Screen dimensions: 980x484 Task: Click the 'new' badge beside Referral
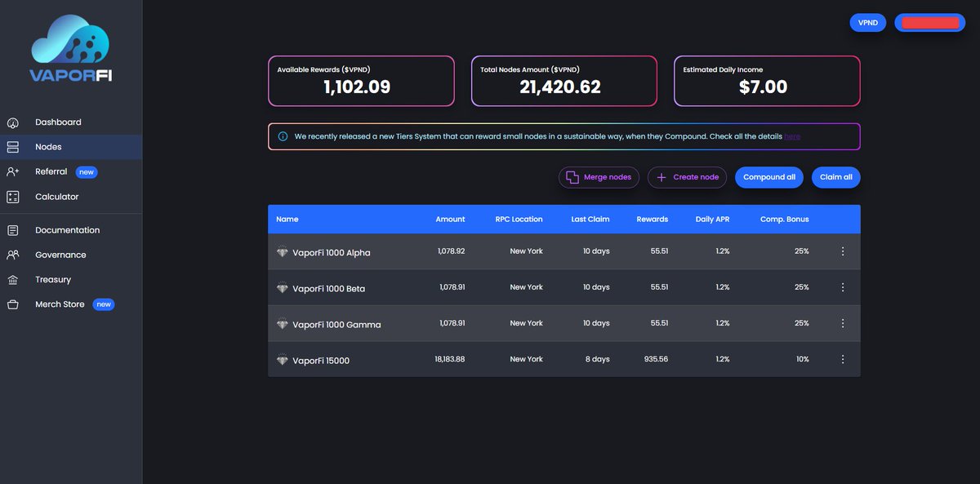point(86,172)
